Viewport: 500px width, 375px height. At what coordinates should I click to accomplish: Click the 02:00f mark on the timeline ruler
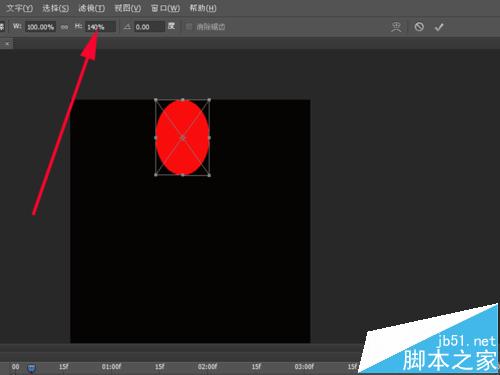207,367
